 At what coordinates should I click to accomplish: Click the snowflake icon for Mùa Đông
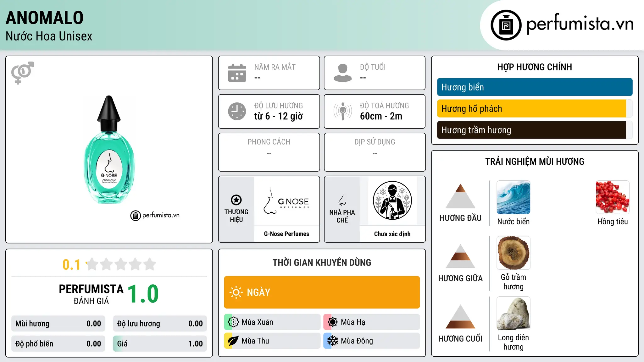tap(333, 341)
